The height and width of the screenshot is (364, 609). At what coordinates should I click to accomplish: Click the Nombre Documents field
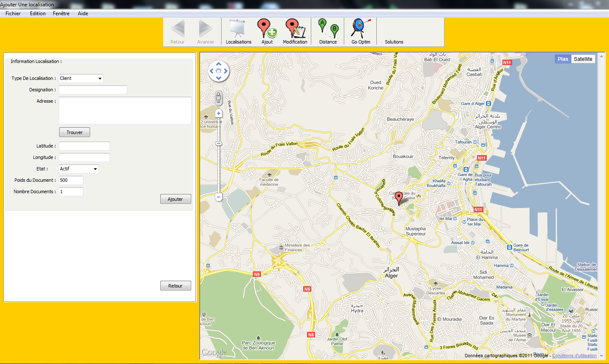(71, 192)
